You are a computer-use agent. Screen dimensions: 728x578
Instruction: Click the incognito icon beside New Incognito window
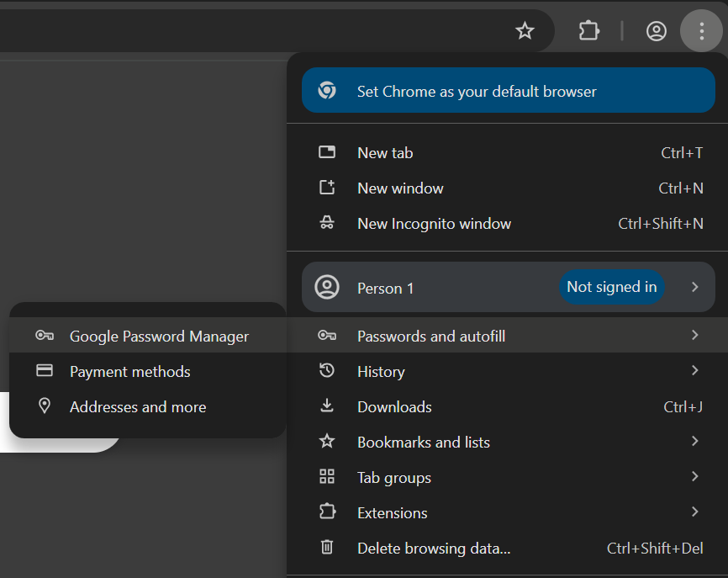(x=327, y=224)
